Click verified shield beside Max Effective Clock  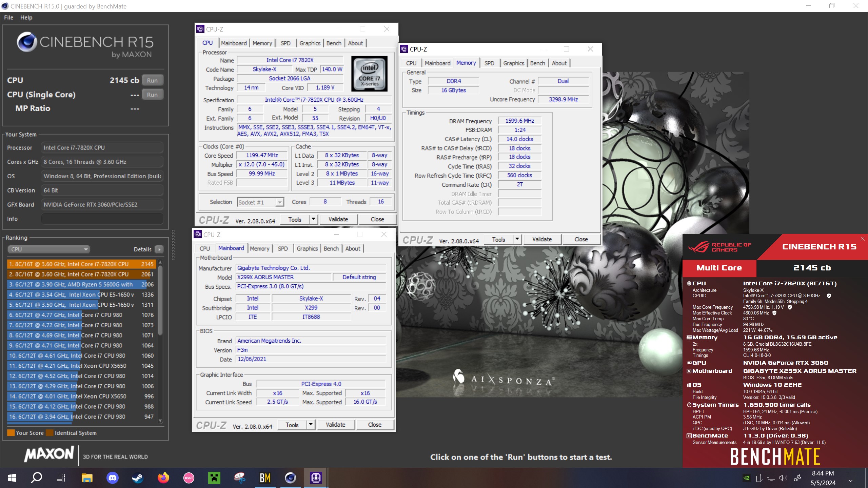(774, 313)
